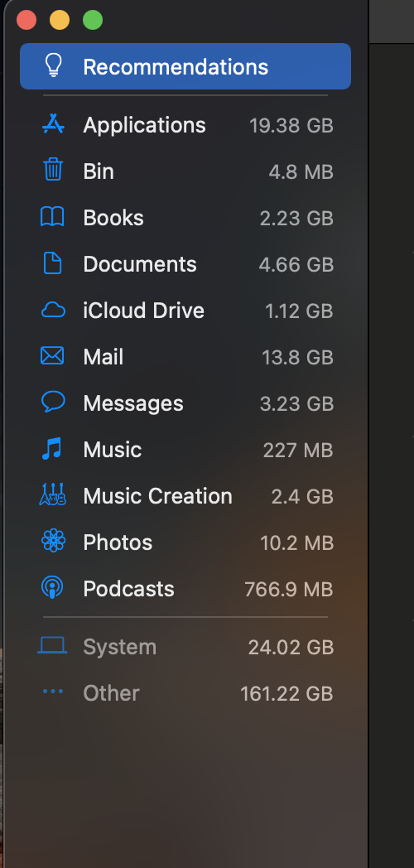Click the Books open-book icon
This screenshot has height=868, width=414.
53,217
